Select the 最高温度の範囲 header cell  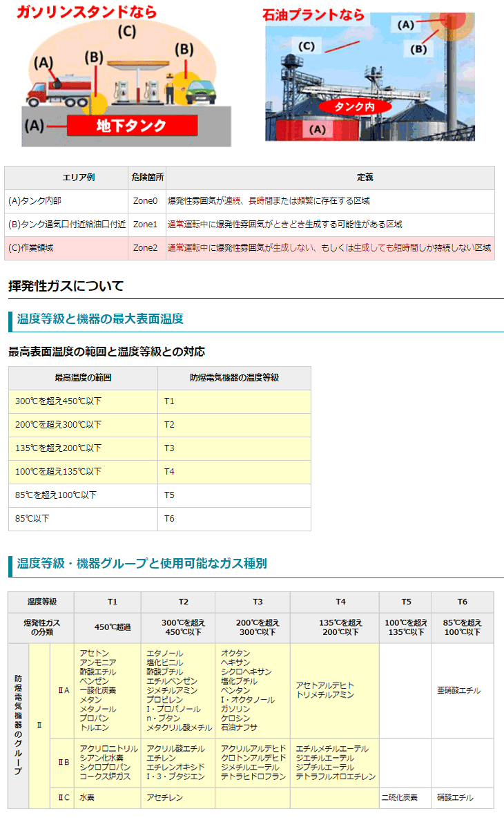(x=83, y=378)
